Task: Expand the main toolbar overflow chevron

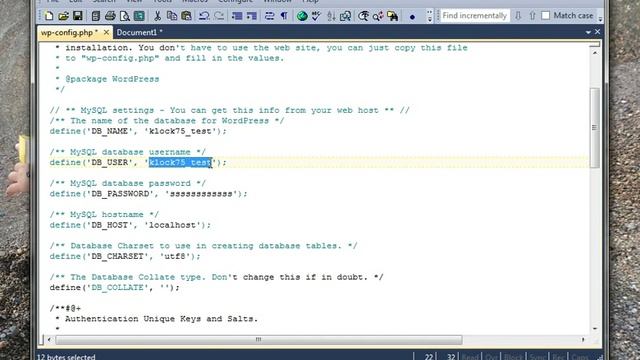Action: pyautogui.click(x=429, y=16)
